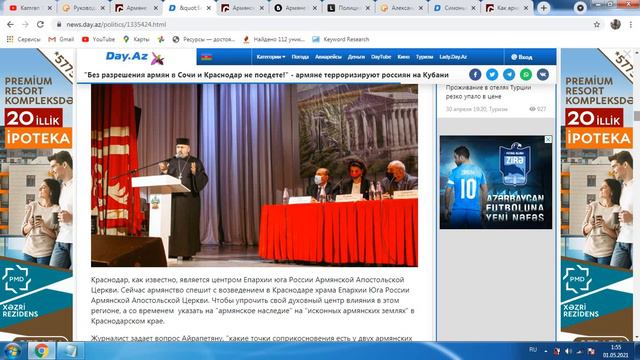The image size is (640, 360).
Task: Expand the Категории dropdown menu
Action: tap(271, 57)
